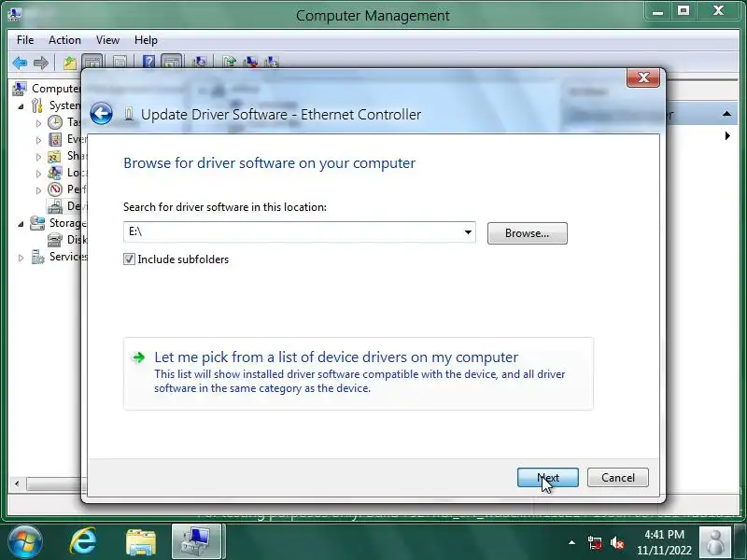Select the Storage node in tree
This screenshot has width=747, height=560.
(58, 223)
